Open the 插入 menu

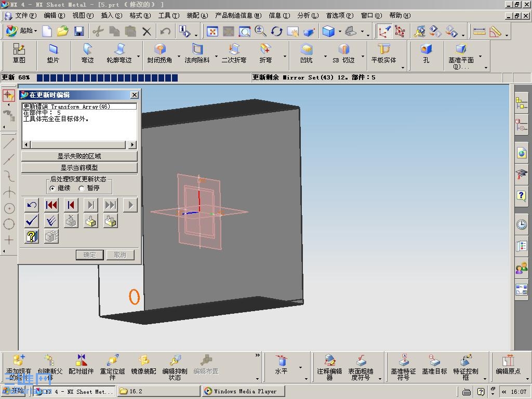click(x=112, y=16)
